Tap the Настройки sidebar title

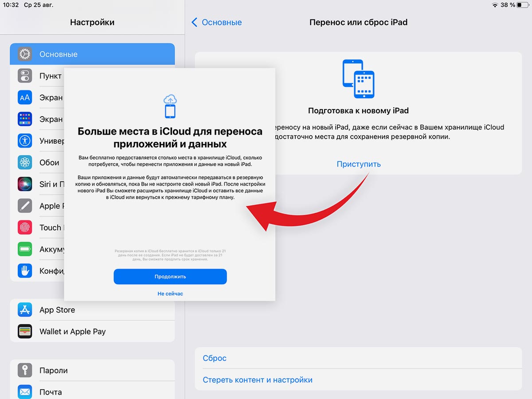pyautogui.click(x=92, y=22)
